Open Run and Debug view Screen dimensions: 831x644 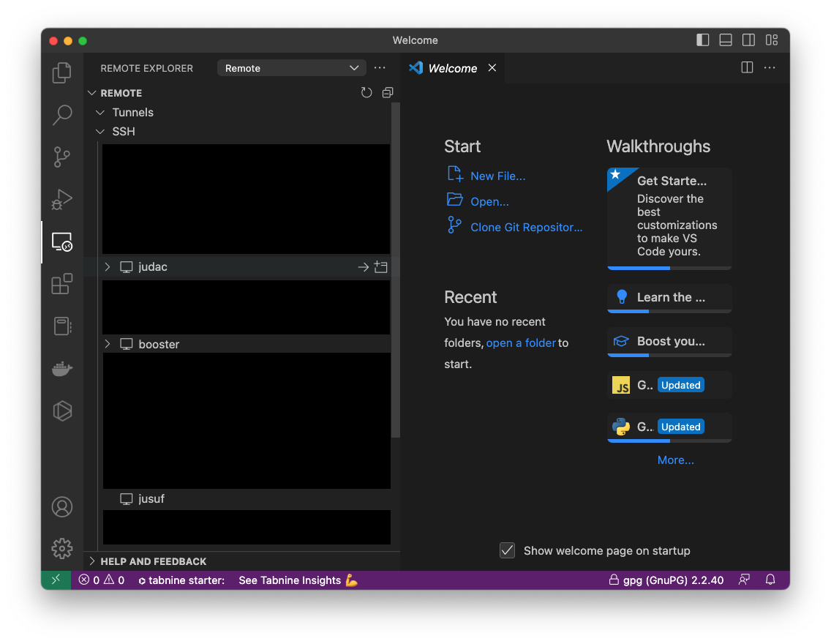point(62,199)
